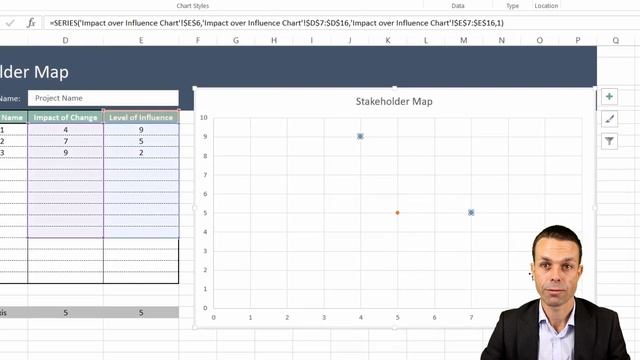Select Impact of Change cell with value 7
The image size is (640, 360).
65,141
